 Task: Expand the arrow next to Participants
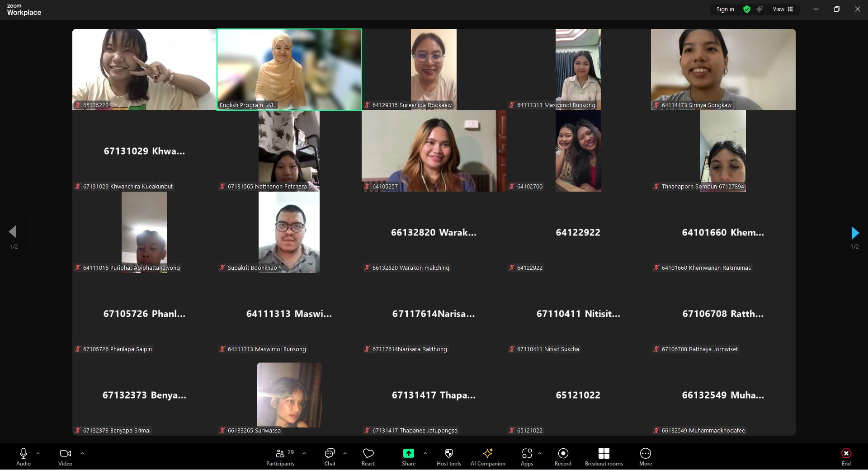coord(304,453)
